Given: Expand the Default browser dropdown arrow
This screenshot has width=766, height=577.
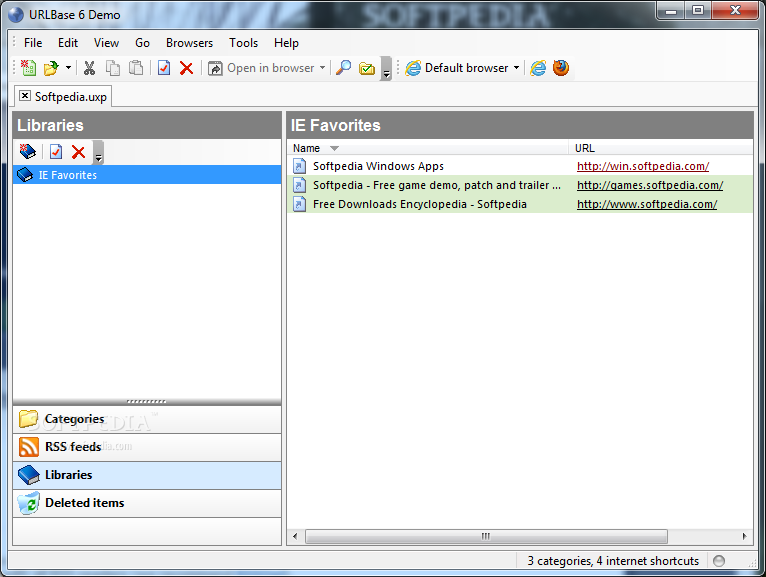Looking at the screenshot, I should (516, 68).
